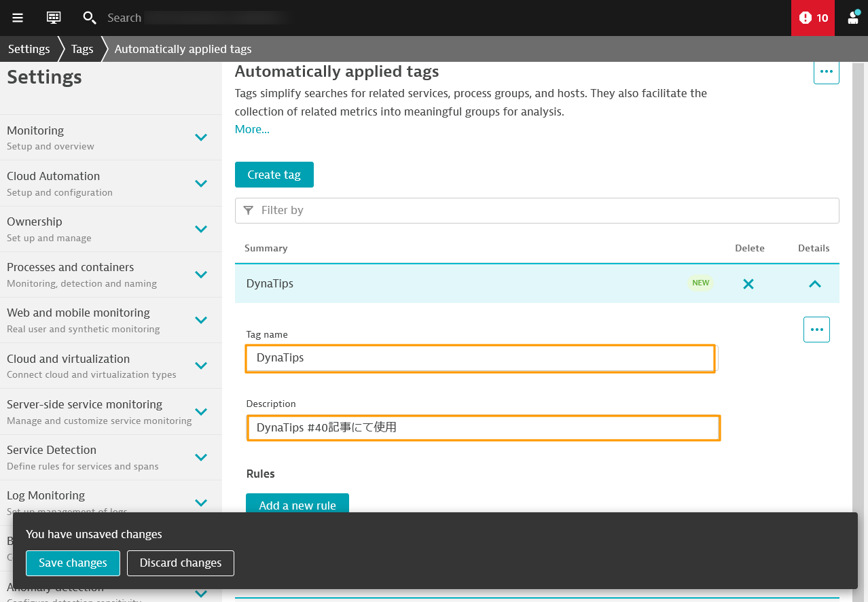Open the page-level more options button
This screenshot has width=868, height=602.
(826, 72)
